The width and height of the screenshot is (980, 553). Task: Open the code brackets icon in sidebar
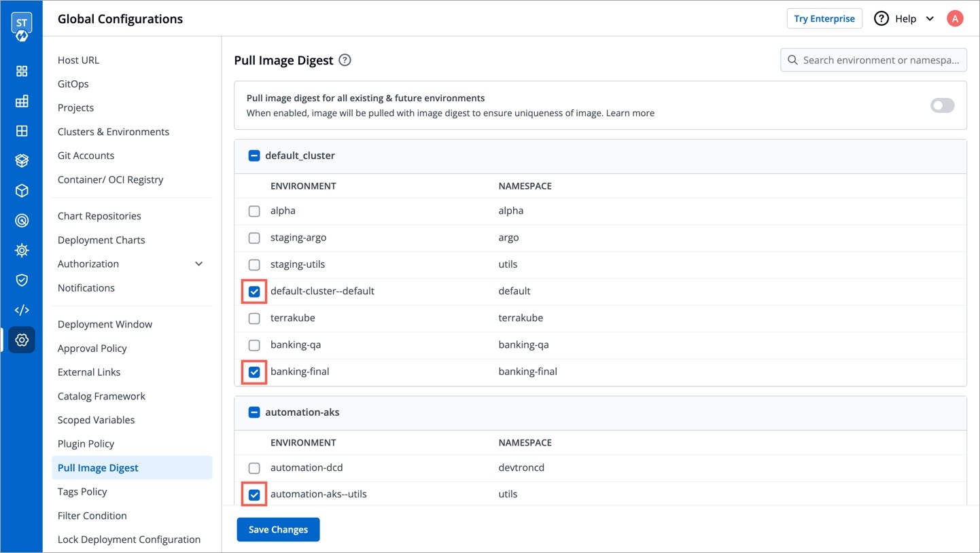[x=22, y=310]
